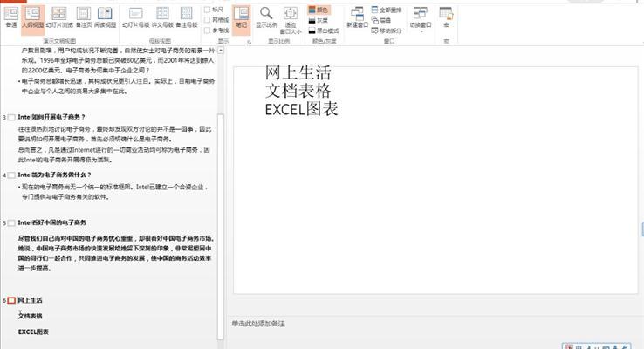644x349 pixels.
Task: Enable the Gridlines (网格线) checkbox
Action: pos(208,18)
